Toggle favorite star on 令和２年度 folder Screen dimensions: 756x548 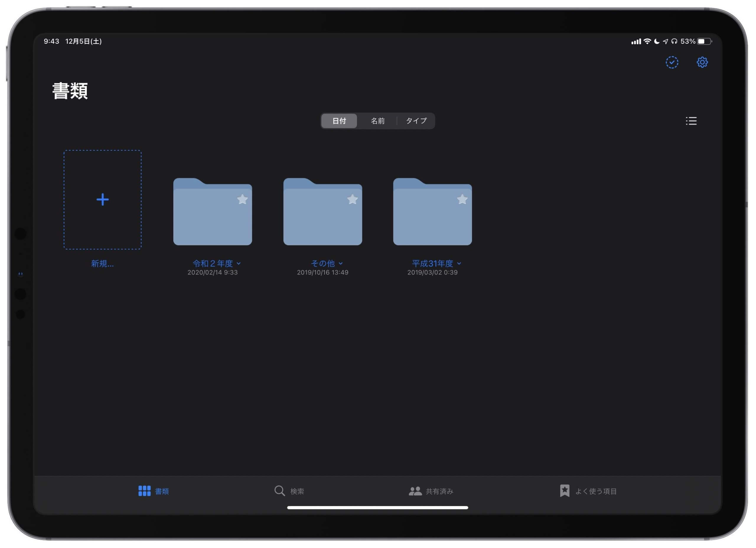click(x=242, y=199)
